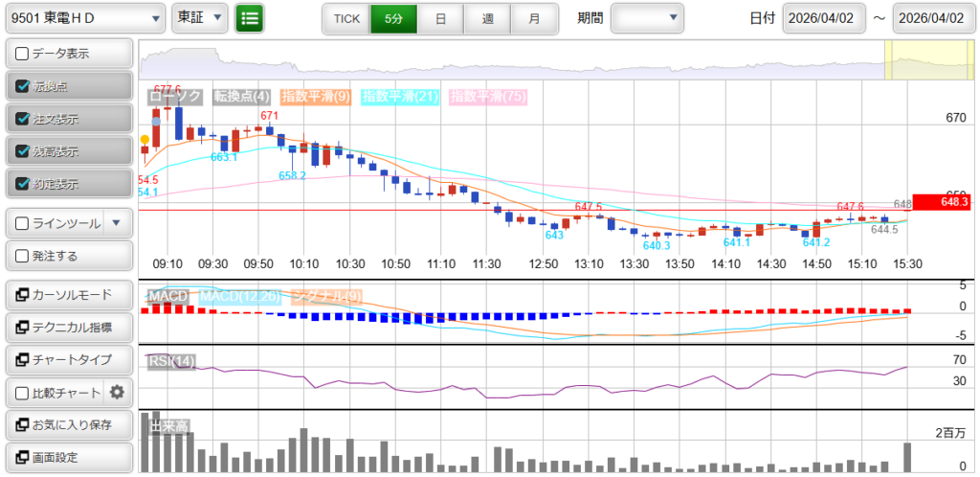Switch to the TICK chart interval
980x477 pixels.
point(345,18)
